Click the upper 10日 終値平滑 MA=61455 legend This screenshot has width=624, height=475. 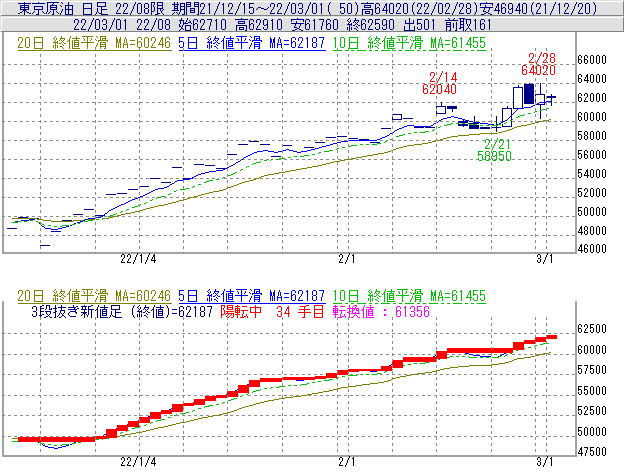[x=409, y=43]
